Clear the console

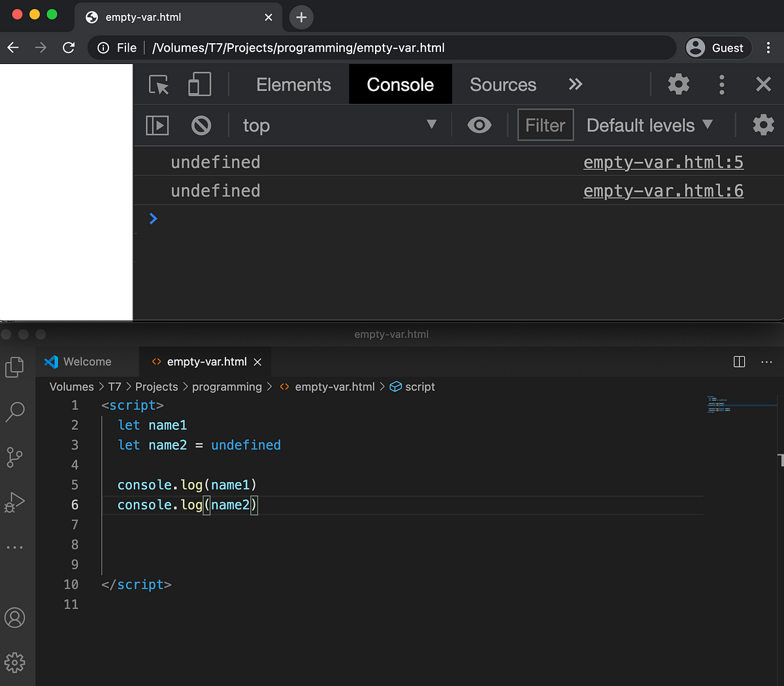pos(201,125)
